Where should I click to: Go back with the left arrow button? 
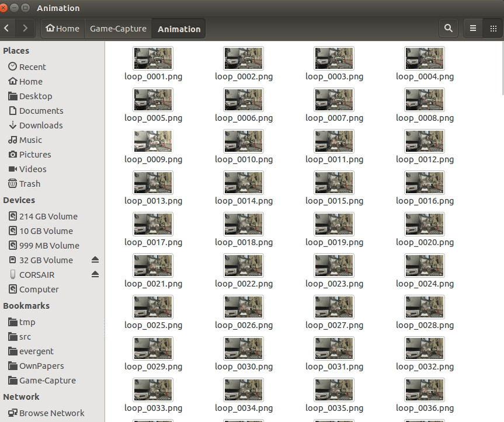[x=6, y=28]
